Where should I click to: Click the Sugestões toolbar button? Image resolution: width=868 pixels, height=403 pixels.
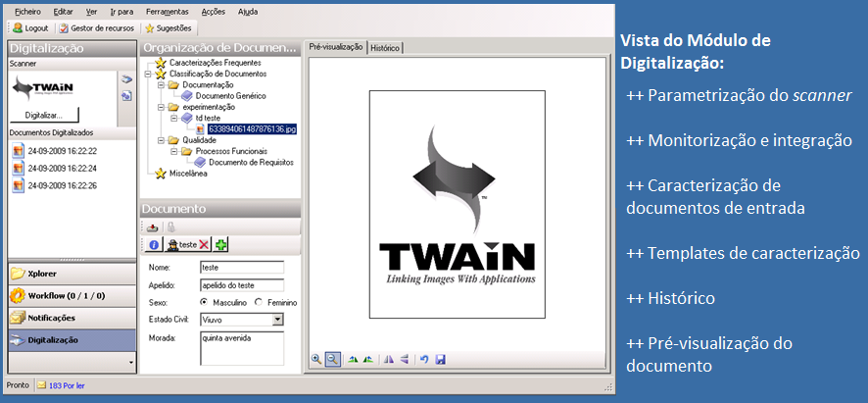click(168, 27)
